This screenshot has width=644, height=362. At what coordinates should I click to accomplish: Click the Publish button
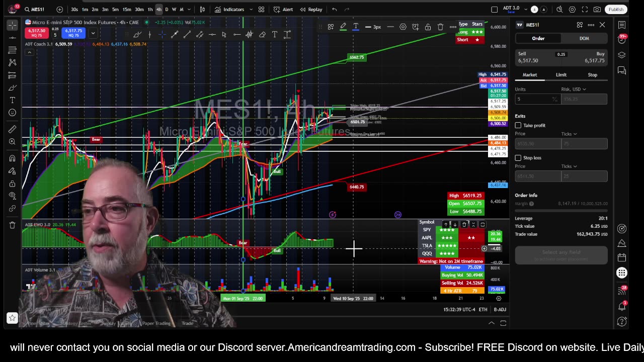tap(616, 10)
